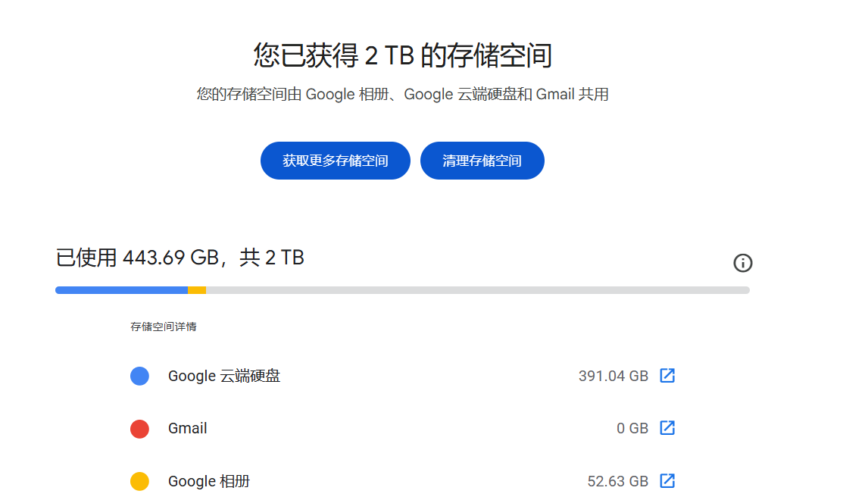Select the Google 云端硬盘 row label

pos(224,376)
